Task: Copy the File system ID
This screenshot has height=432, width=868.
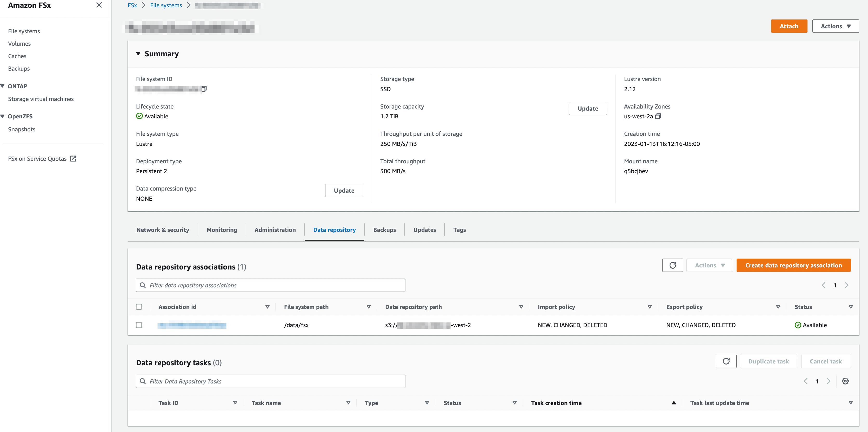Action: point(204,89)
